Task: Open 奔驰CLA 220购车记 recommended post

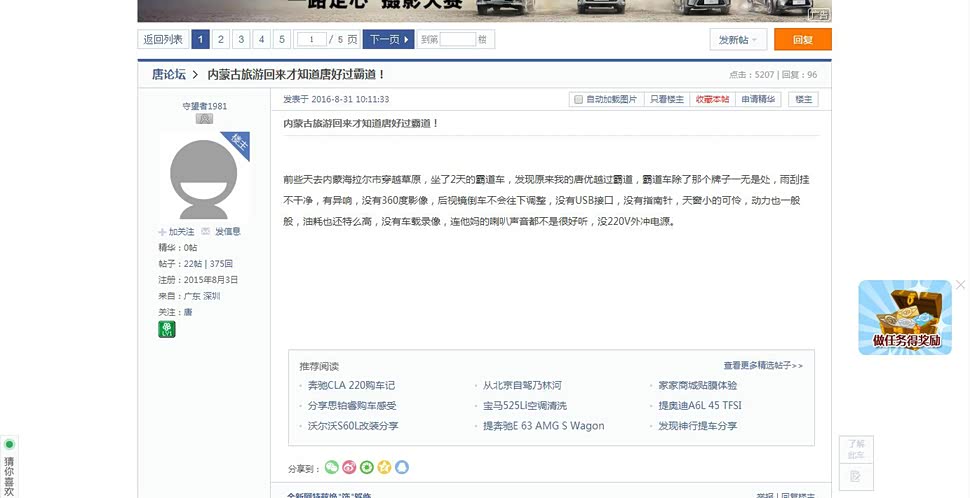Action: pos(351,385)
